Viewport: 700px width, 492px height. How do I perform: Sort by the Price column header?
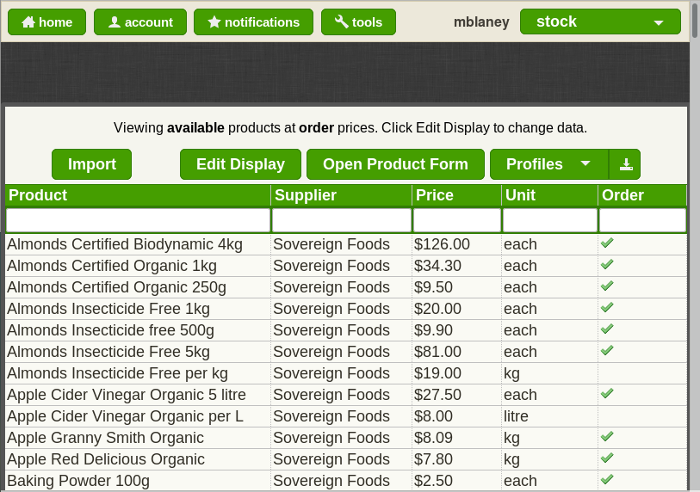pyautogui.click(x=457, y=195)
